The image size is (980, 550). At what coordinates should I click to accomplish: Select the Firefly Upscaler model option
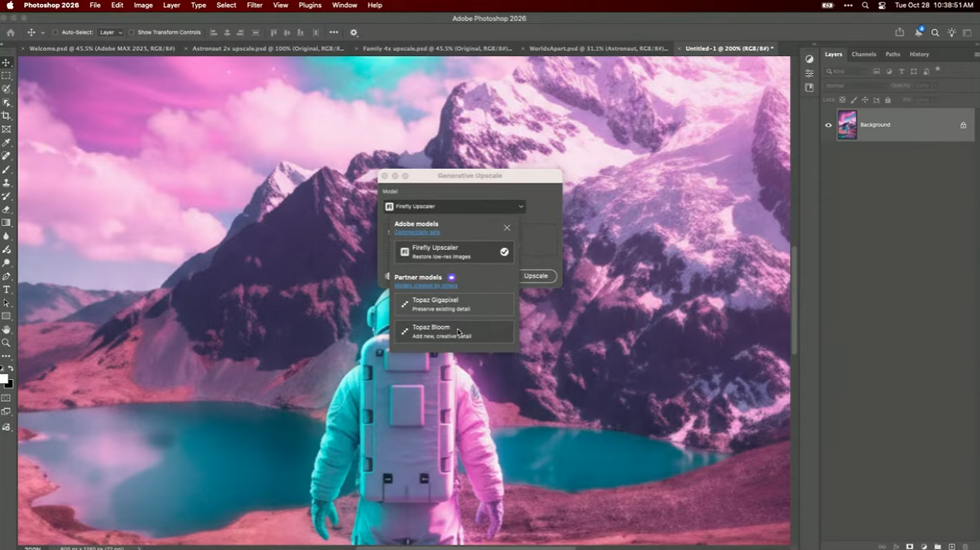[x=454, y=252]
